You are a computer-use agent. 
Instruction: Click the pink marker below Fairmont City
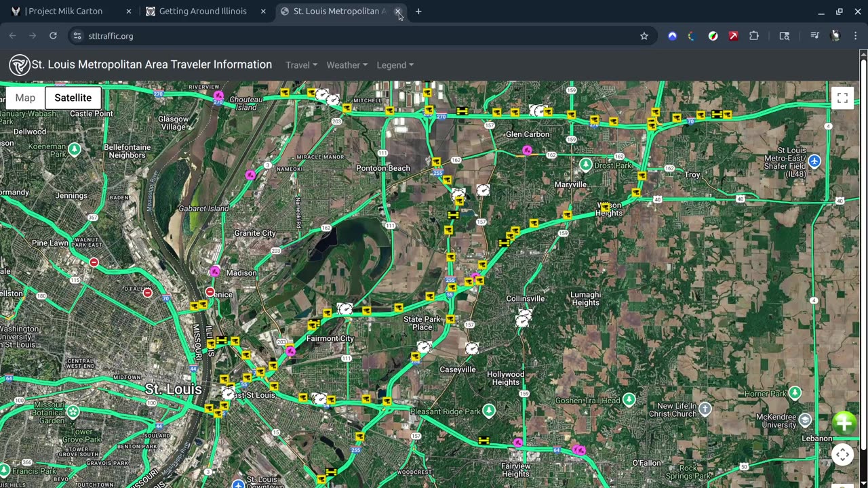[x=291, y=351]
